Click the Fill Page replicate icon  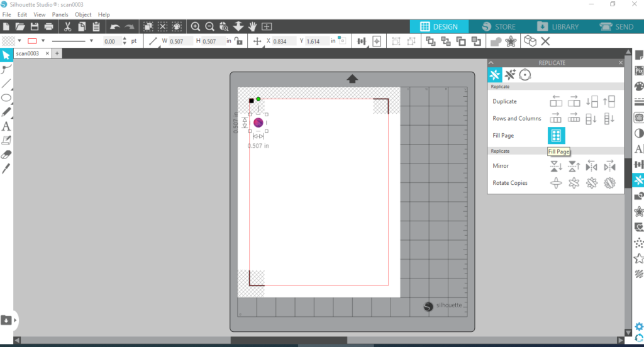[556, 135]
